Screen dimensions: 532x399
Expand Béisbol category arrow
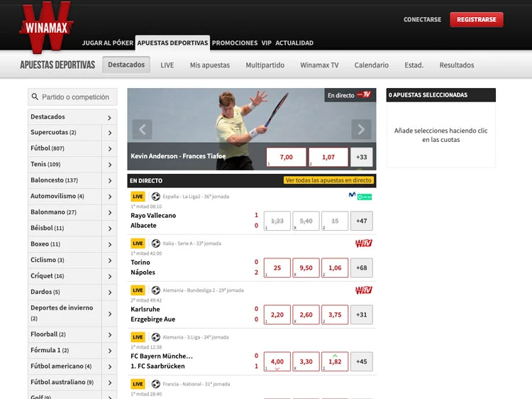click(109, 229)
